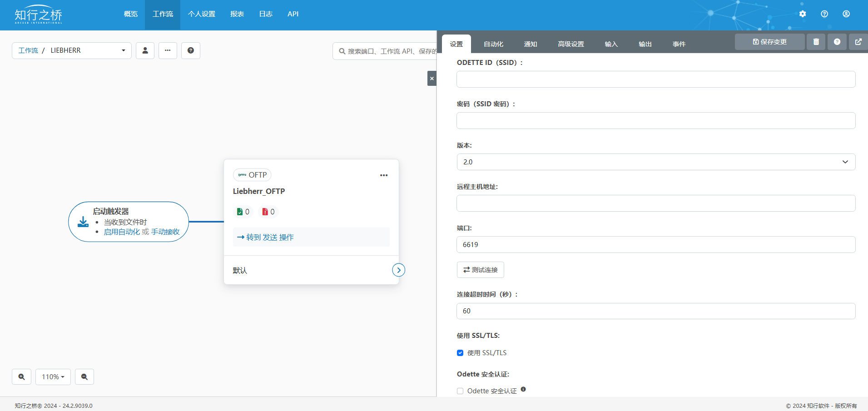
Task: Open the 版本 2.0 dropdown
Action: [x=656, y=162]
